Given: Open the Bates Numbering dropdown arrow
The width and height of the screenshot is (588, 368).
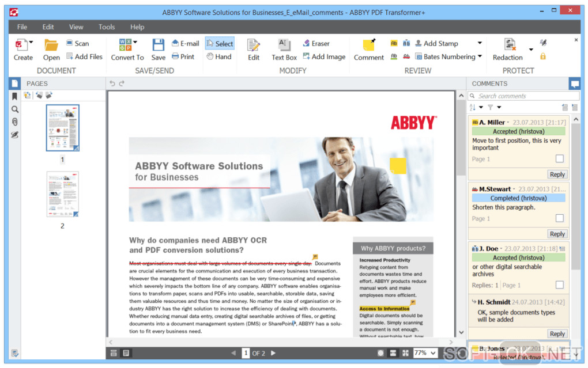Looking at the screenshot, I should 480,56.
